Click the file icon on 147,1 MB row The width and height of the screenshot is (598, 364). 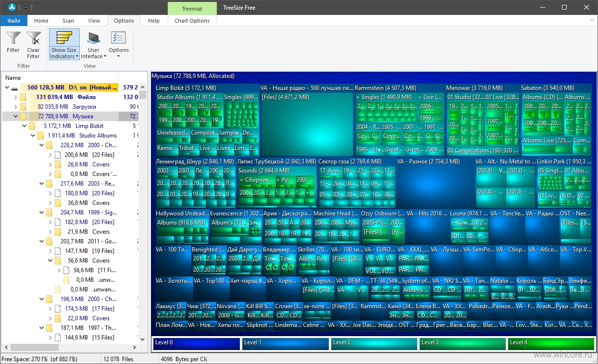(x=58, y=251)
